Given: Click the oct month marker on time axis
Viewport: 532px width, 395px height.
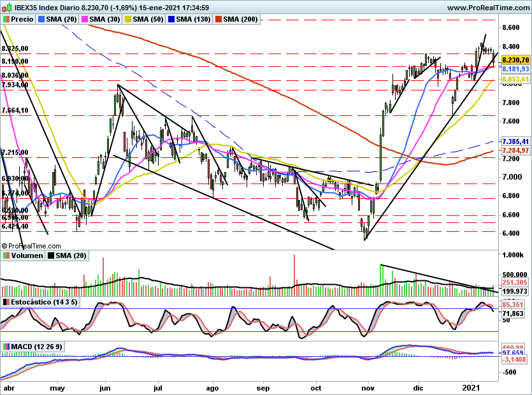Looking at the screenshot, I should tap(316, 387).
